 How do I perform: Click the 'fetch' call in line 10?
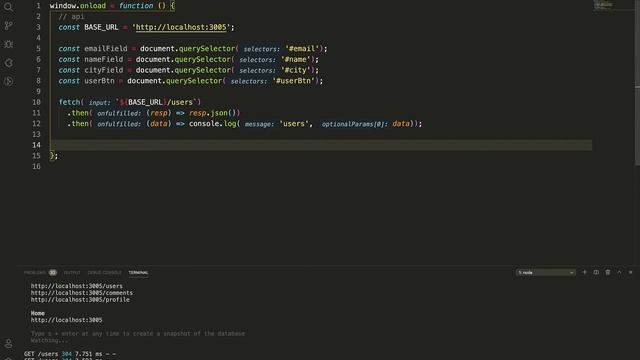(x=69, y=102)
